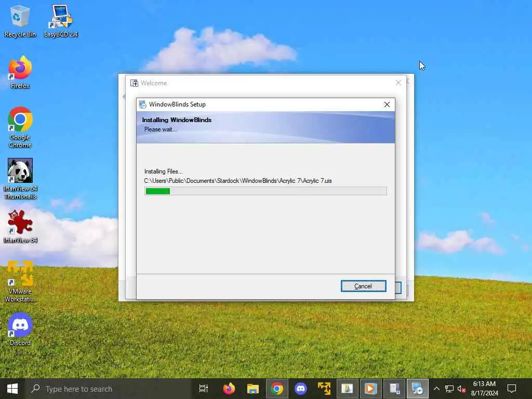Viewport: 532px width, 399px height.
Task: Open VMware Workstation from the taskbar
Action: [x=324, y=389]
